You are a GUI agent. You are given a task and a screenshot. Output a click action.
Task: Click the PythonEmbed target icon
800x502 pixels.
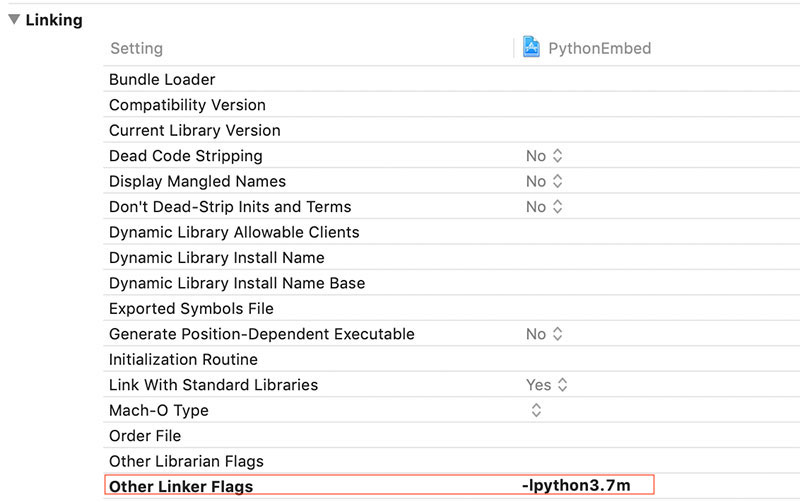point(531,48)
